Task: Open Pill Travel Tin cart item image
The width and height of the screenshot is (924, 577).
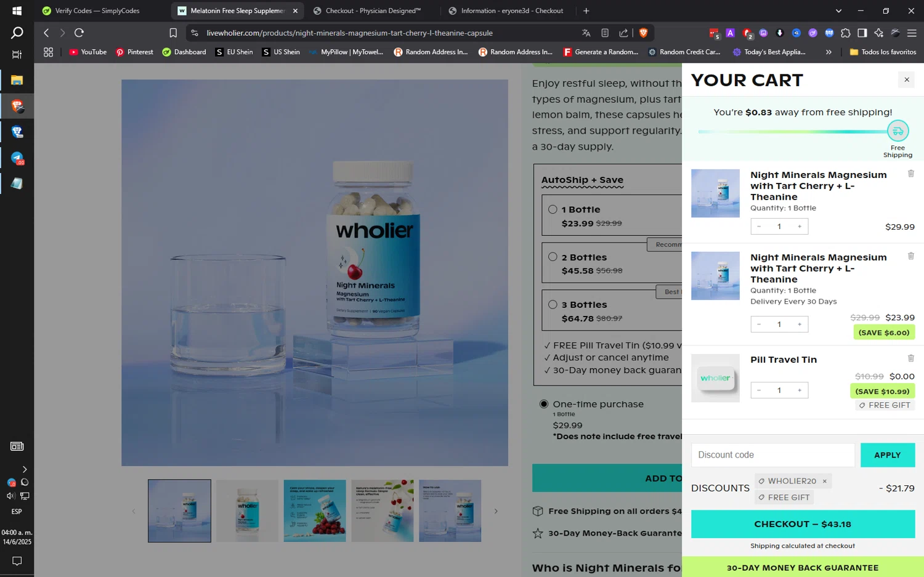Action: [715, 378]
